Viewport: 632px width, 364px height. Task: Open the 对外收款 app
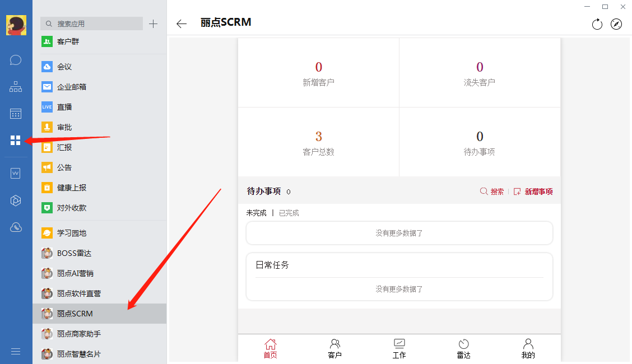point(100,208)
